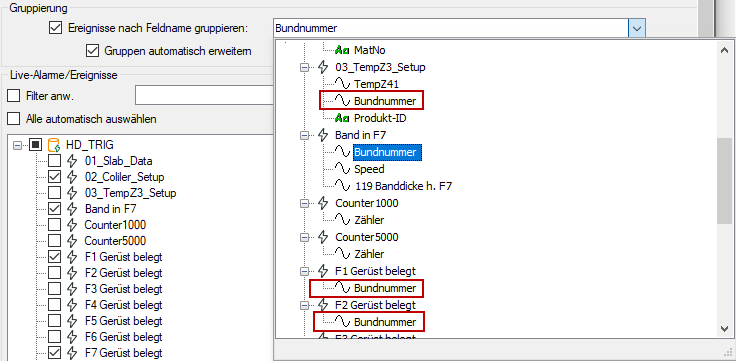
Task: Open the Bundnummer field name dropdown arrow
Action: click(636, 29)
